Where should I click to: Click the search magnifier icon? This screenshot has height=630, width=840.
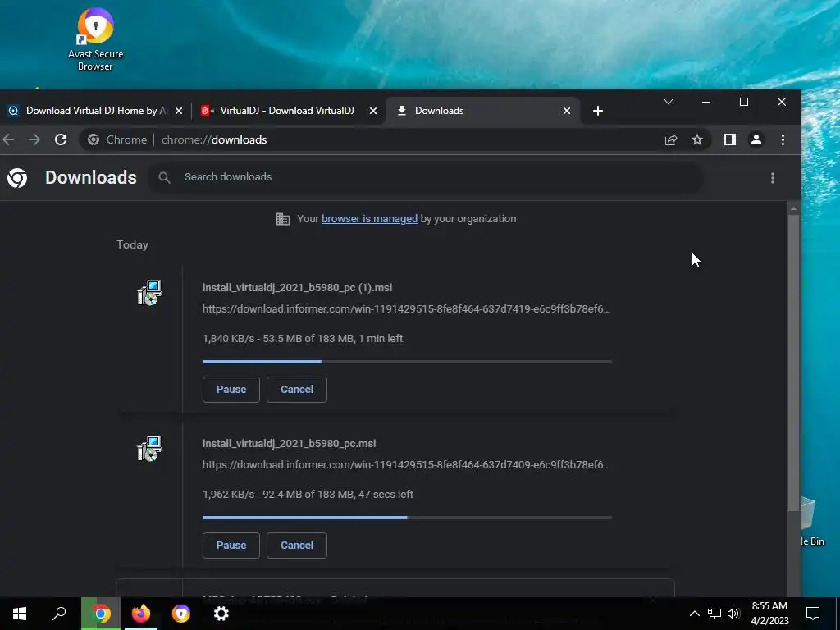[x=164, y=177]
